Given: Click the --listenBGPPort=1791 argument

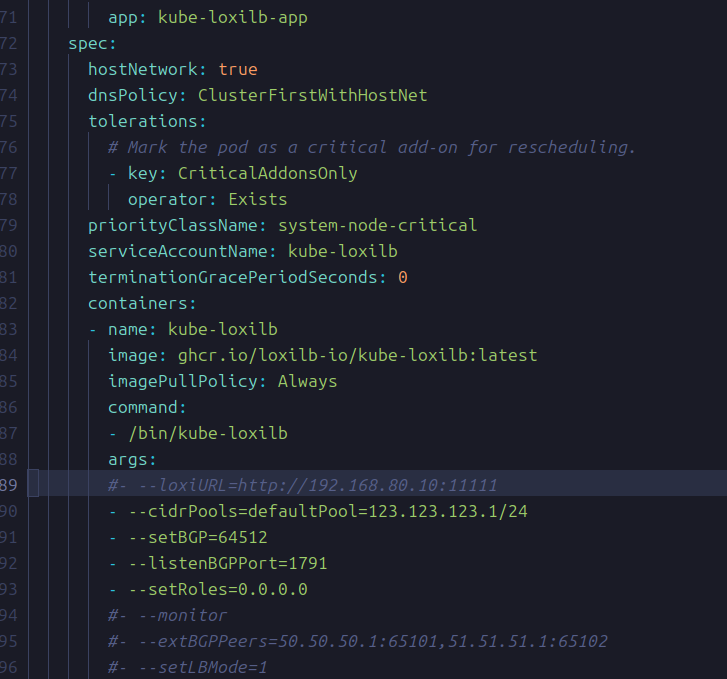Looking at the screenshot, I should tap(227, 563).
